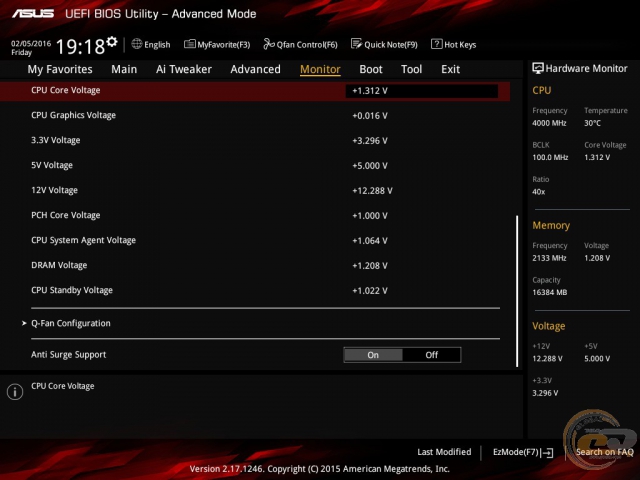Click the Hardware Monitor screen icon
Image resolution: width=640 pixels, height=480 pixels.
point(538,68)
